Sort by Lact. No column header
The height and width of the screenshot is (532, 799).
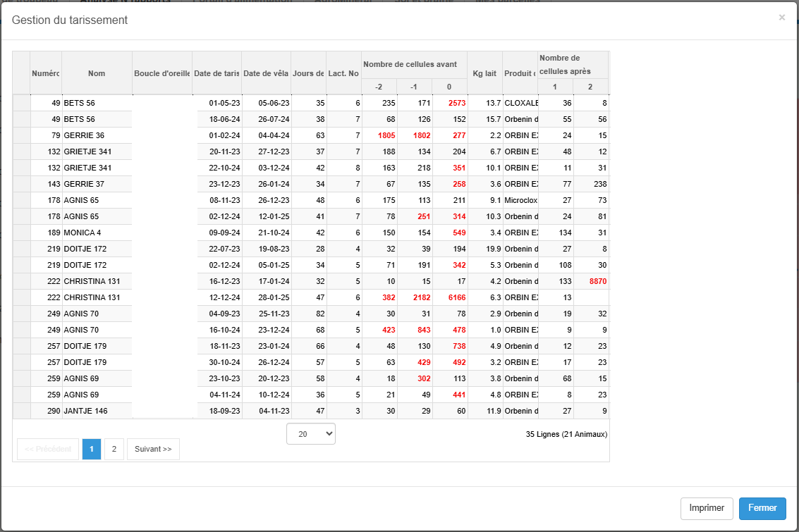click(x=343, y=73)
